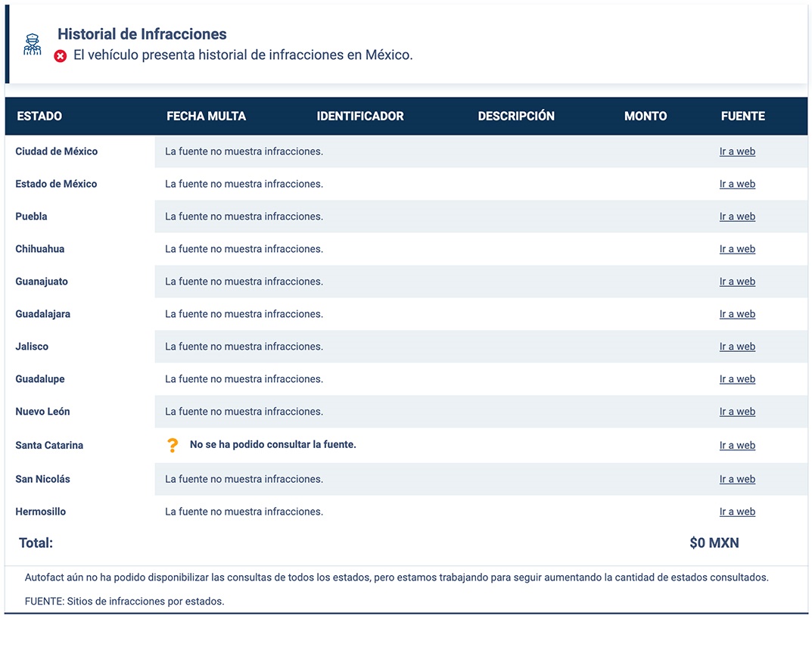Open Nuevo León's "Ir a web" link

point(737,411)
